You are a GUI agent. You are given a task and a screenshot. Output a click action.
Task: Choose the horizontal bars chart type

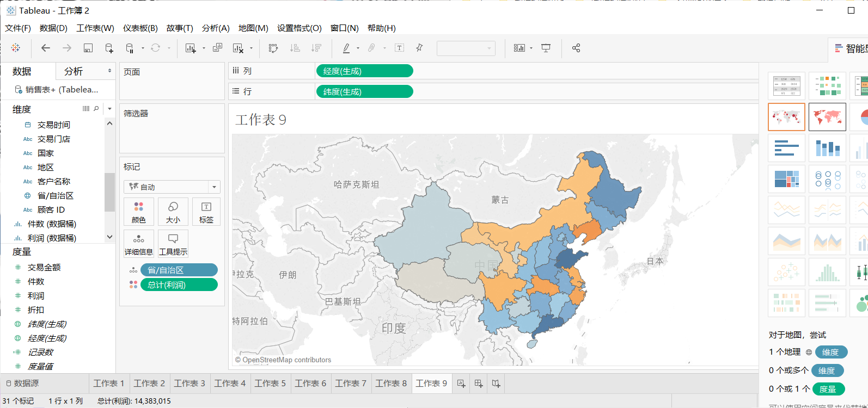pyautogui.click(x=786, y=147)
